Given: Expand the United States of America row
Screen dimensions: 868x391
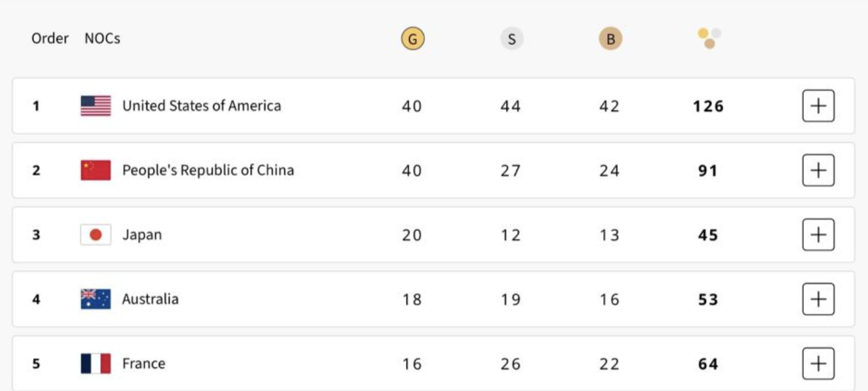Looking at the screenshot, I should coord(818,106).
